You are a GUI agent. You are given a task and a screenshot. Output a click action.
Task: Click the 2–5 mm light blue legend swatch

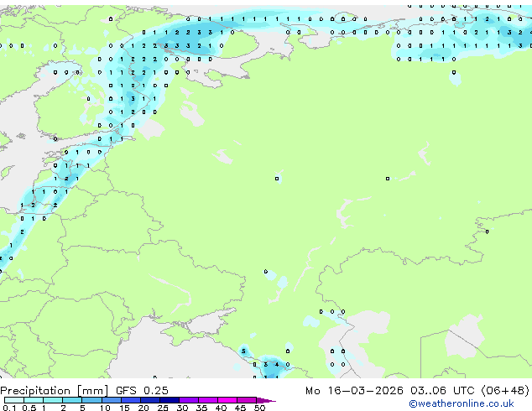click(72, 400)
